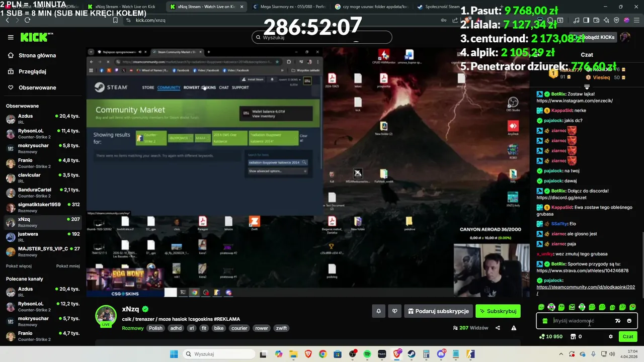Image resolution: width=644 pixels, height=362 pixels.
Task: Switch to Społeczność Steam tab
Action: 438,7
